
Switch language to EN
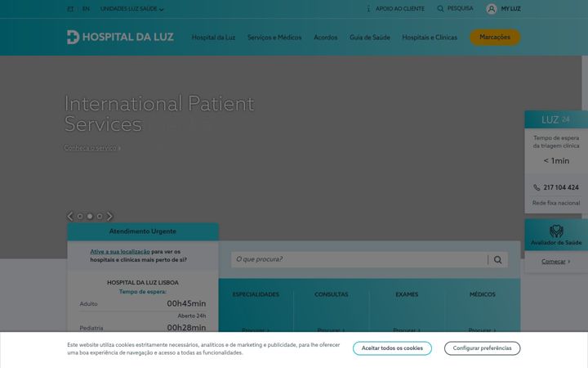coord(86,9)
